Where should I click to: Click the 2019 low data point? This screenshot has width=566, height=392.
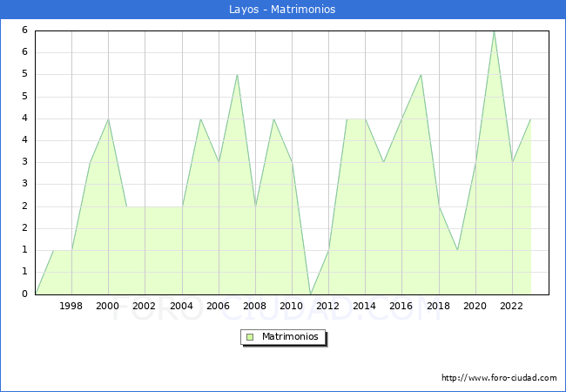click(457, 250)
